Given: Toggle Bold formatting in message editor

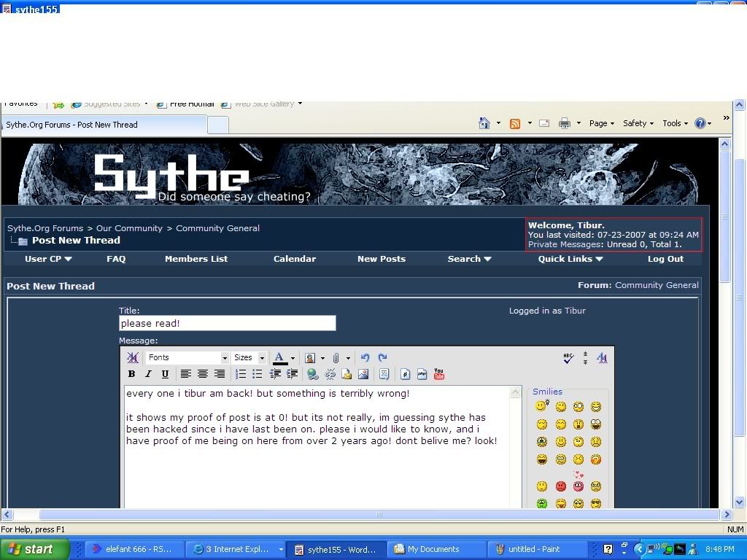Looking at the screenshot, I should pos(132,374).
